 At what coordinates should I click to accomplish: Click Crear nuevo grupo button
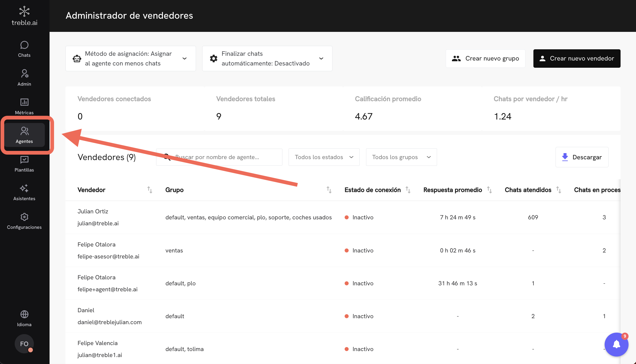click(486, 59)
